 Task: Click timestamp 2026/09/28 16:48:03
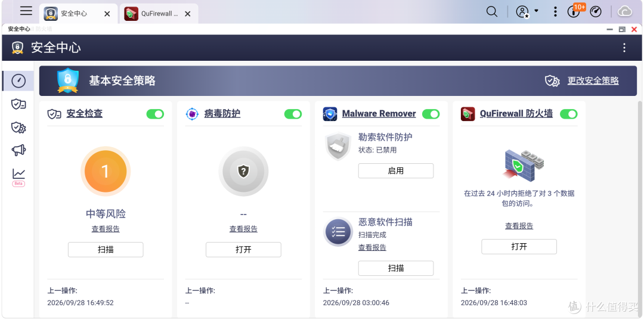pos(494,303)
